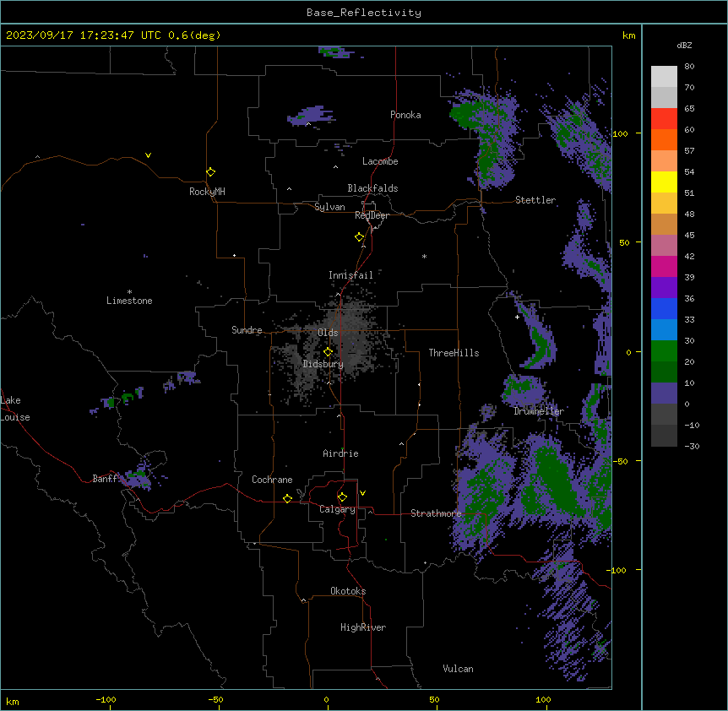Click the asterisk marker above Limestone label

coord(129,292)
